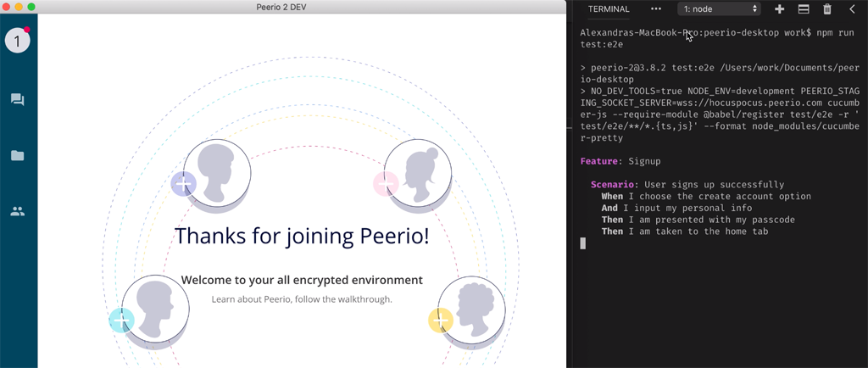This screenshot has height=368, width=868.
Task: Click the cyan plus badge on avatar
Action: [x=122, y=320]
